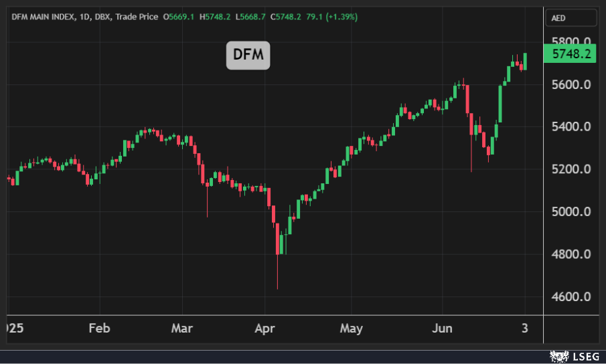Screen dimensions: 606x364
Task: Select the green 5748.2 current price tag
Action: pos(570,54)
